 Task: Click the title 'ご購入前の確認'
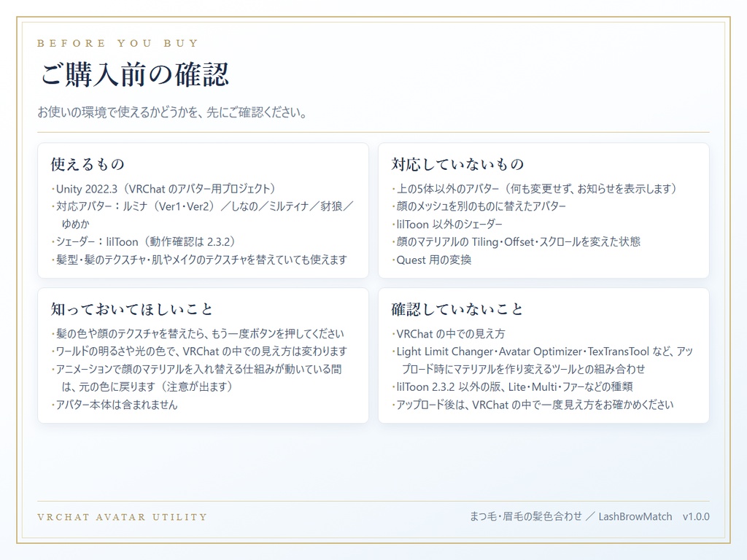(134, 75)
